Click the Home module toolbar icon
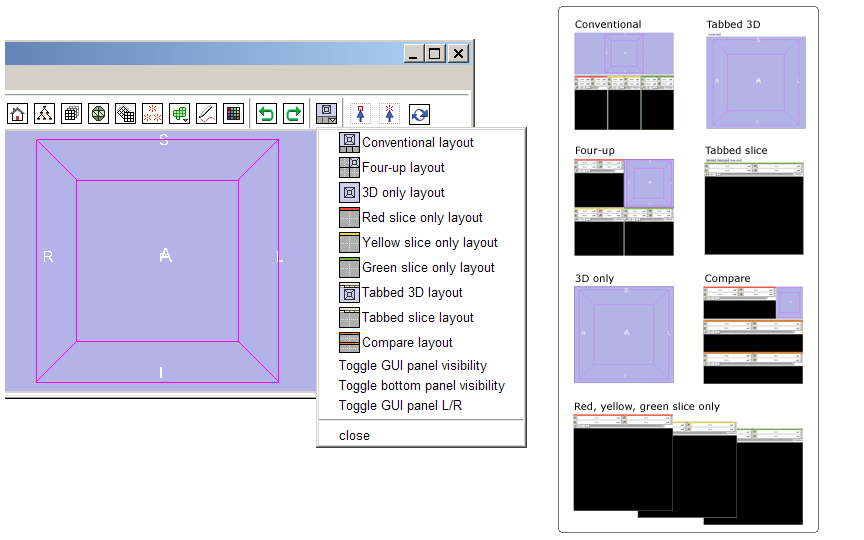 [17, 114]
